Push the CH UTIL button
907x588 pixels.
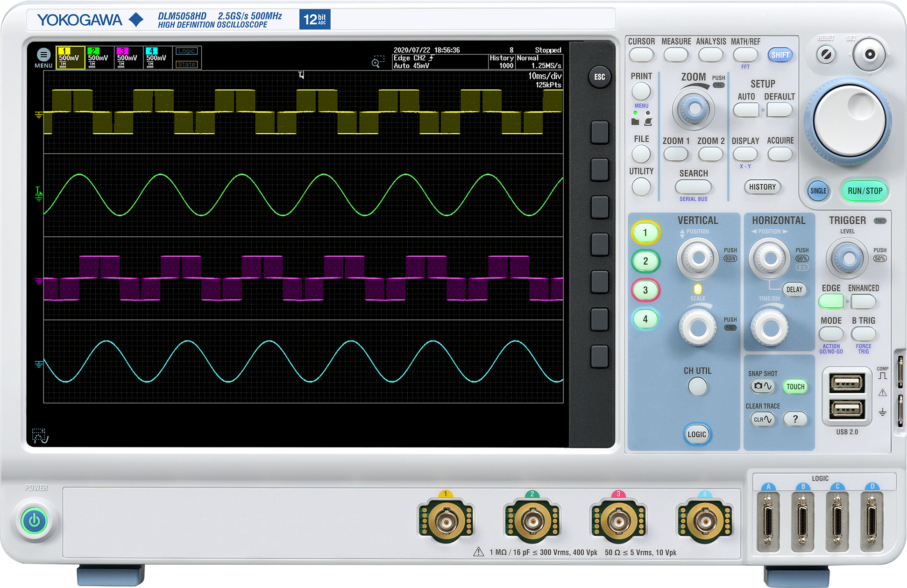point(697,387)
